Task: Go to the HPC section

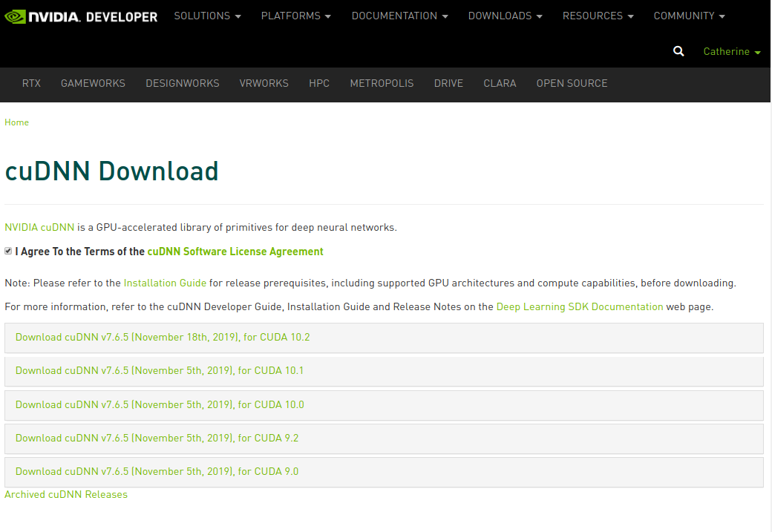Action: tap(319, 83)
